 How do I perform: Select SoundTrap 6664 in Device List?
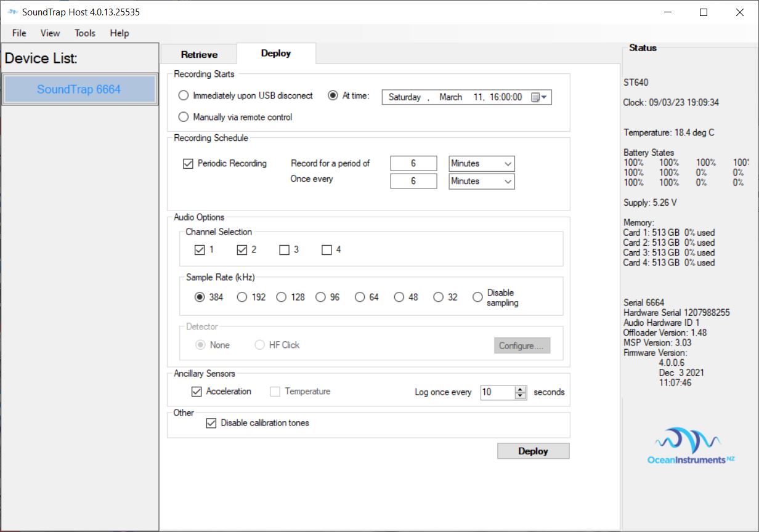pyautogui.click(x=79, y=89)
